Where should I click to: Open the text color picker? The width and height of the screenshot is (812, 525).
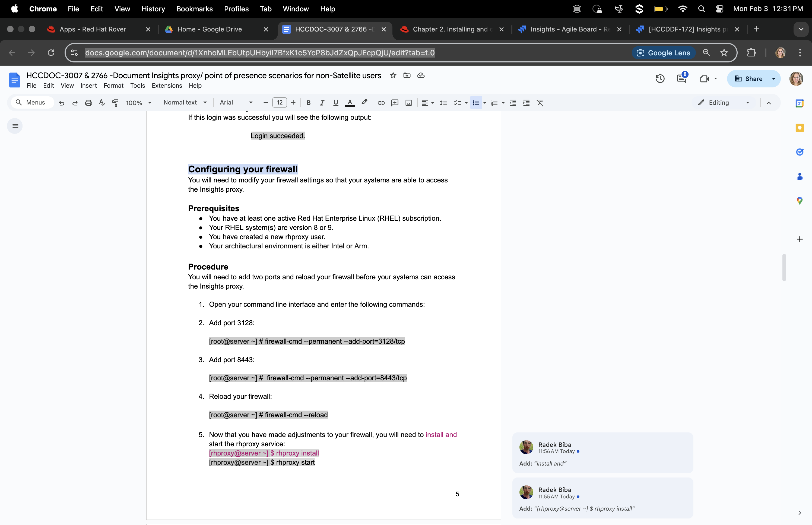pos(350,103)
